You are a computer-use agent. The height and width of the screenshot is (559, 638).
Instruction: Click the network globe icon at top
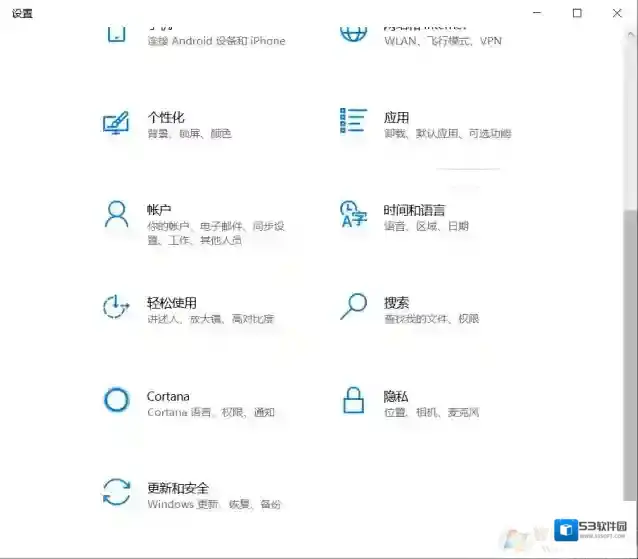(x=354, y=31)
